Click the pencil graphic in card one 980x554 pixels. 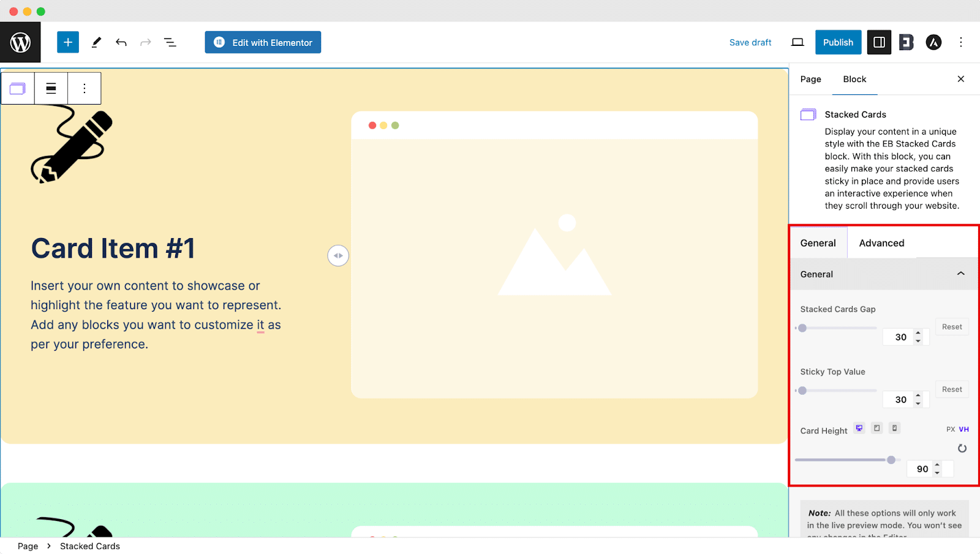(72, 144)
